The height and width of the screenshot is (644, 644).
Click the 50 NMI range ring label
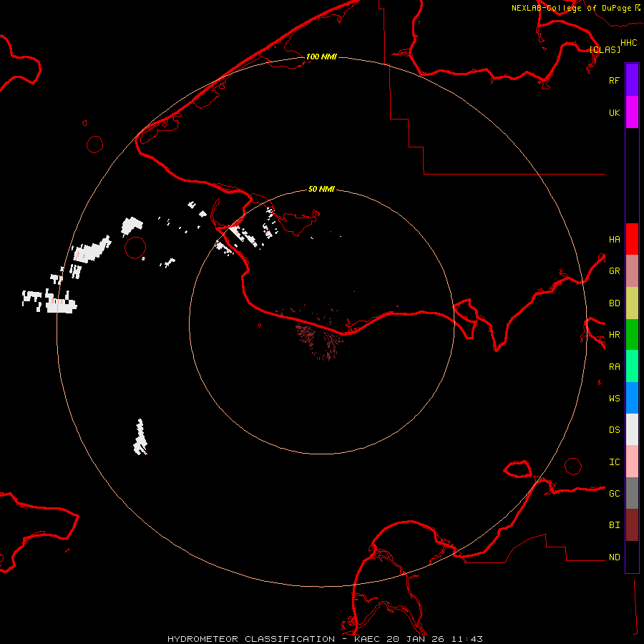(x=321, y=189)
